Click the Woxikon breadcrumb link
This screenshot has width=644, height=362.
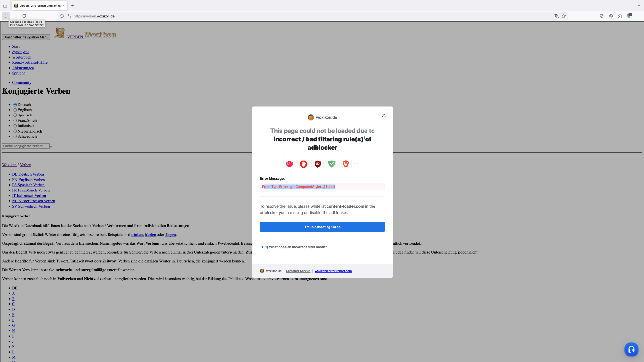9,165
